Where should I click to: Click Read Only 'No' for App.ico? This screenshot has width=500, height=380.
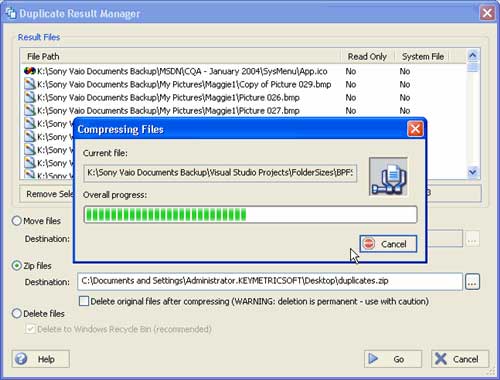(351, 71)
